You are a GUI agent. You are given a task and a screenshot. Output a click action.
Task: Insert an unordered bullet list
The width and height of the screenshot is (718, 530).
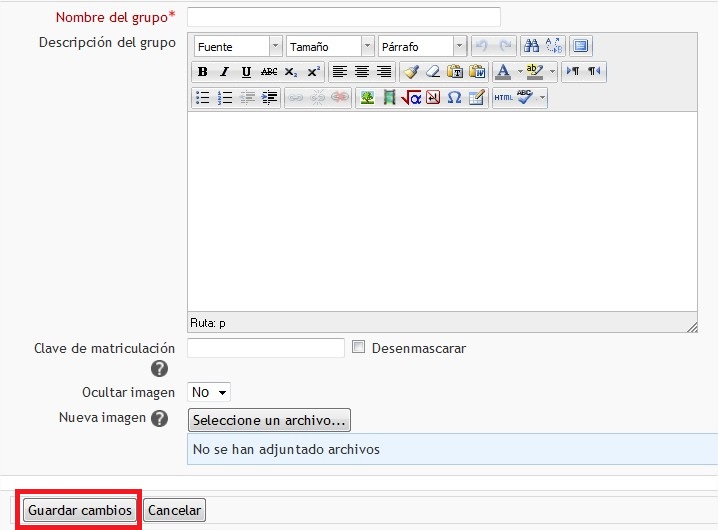(x=202, y=98)
